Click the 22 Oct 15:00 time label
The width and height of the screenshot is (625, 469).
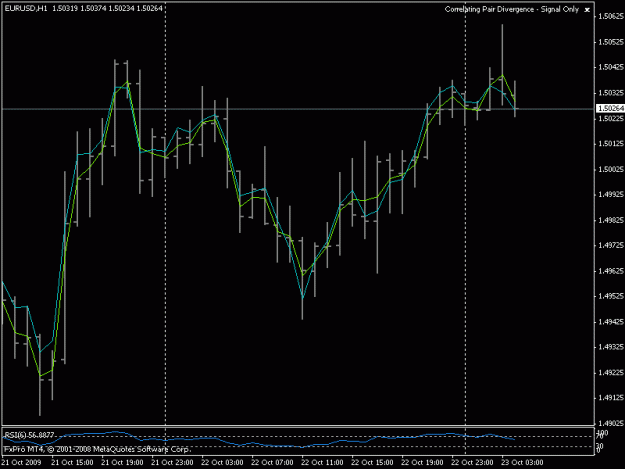(372, 462)
